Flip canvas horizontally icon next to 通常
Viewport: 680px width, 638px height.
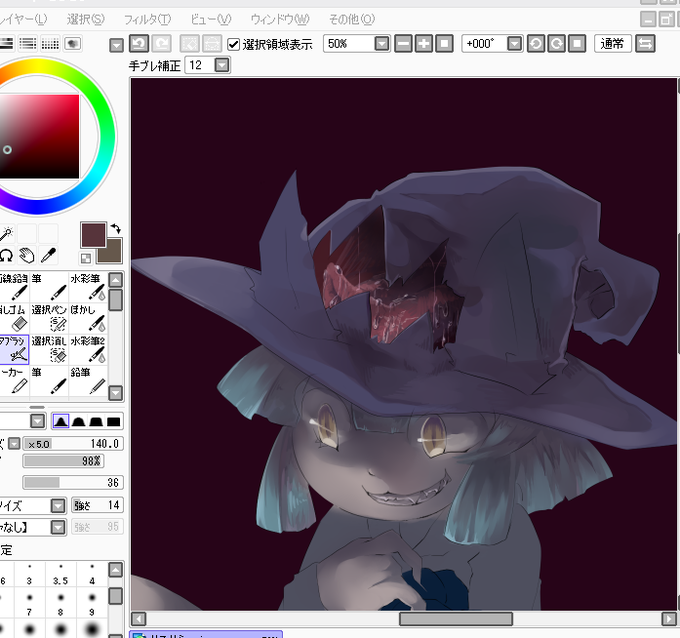point(645,44)
